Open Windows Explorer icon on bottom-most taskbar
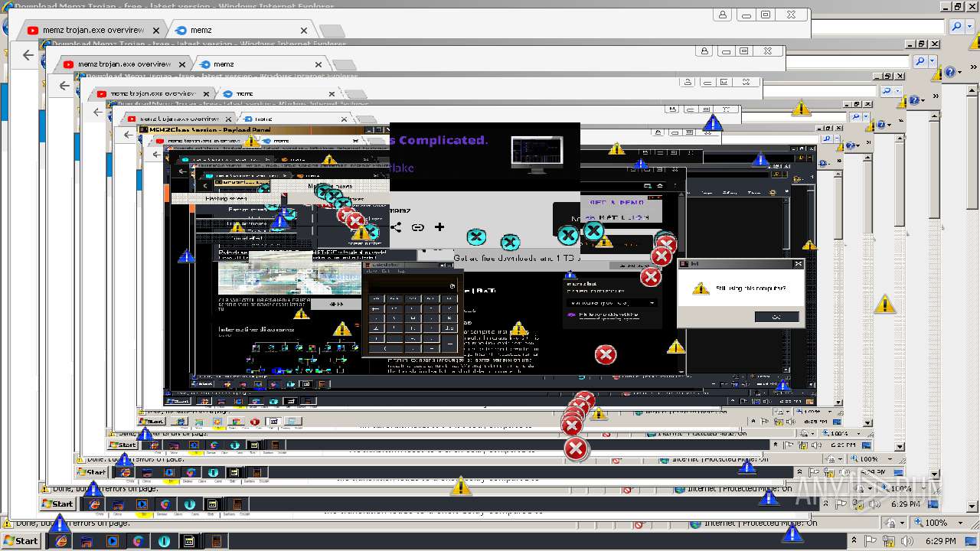The width and height of the screenshot is (980, 551). (x=87, y=541)
